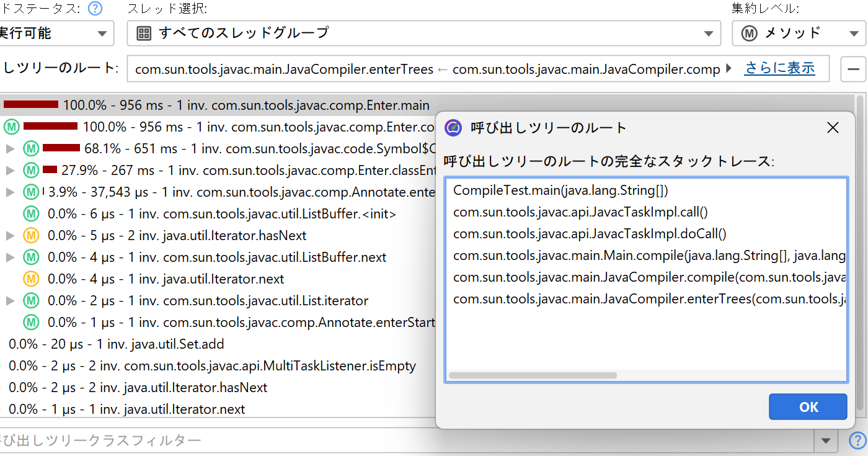Viewport: 868px width, 456px height.
Task: Open the thread group selection dropdown
Action: [423, 33]
